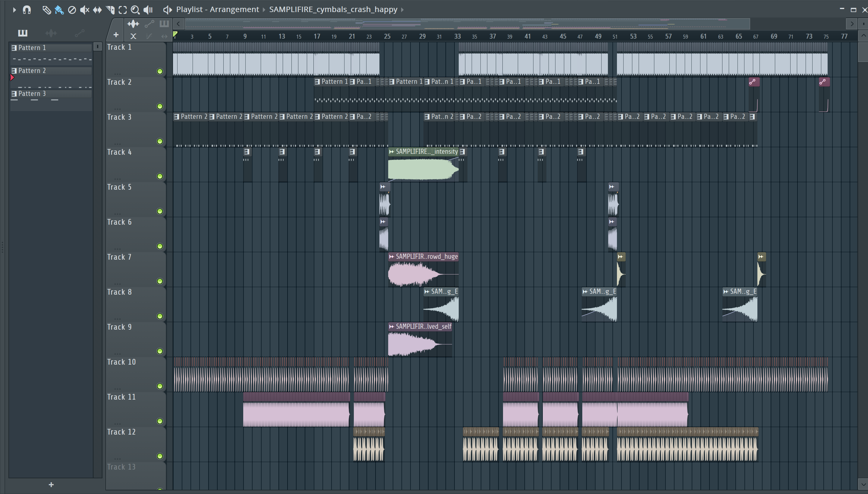Toggle mute switch on Track 3

[x=160, y=141]
